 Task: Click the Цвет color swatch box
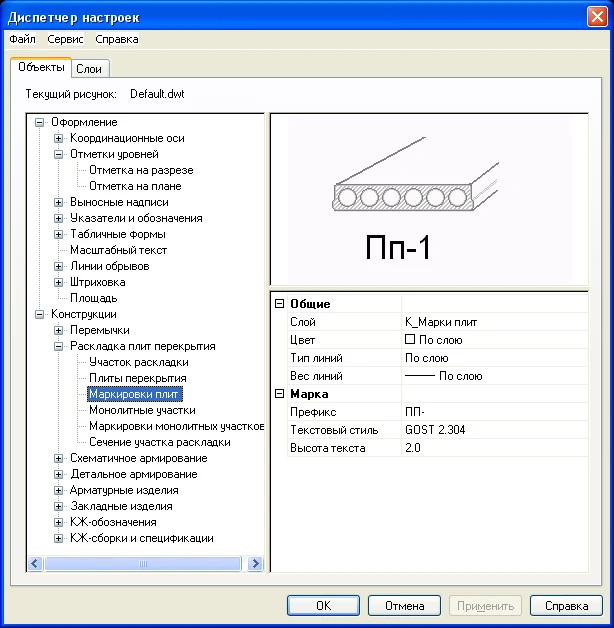coord(410,340)
